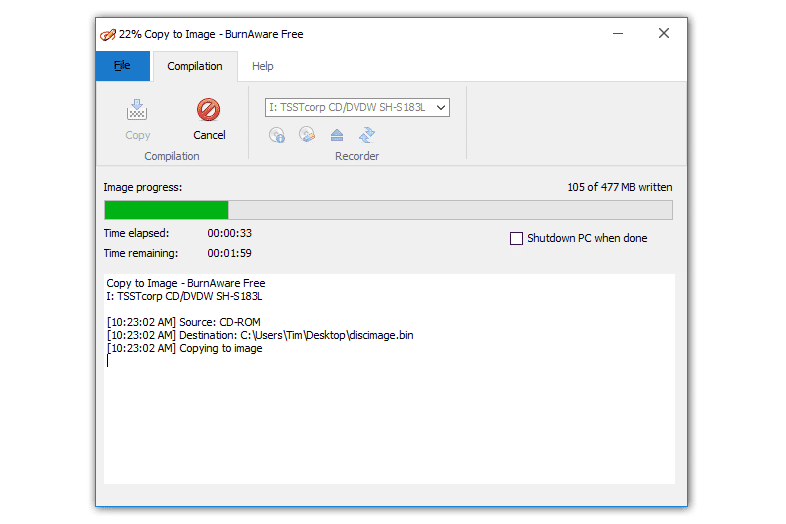The width and height of the screenshot is (786, 524).
Task: Click the Compilation group label under the Copy icon
Action: tap(172, 156)
